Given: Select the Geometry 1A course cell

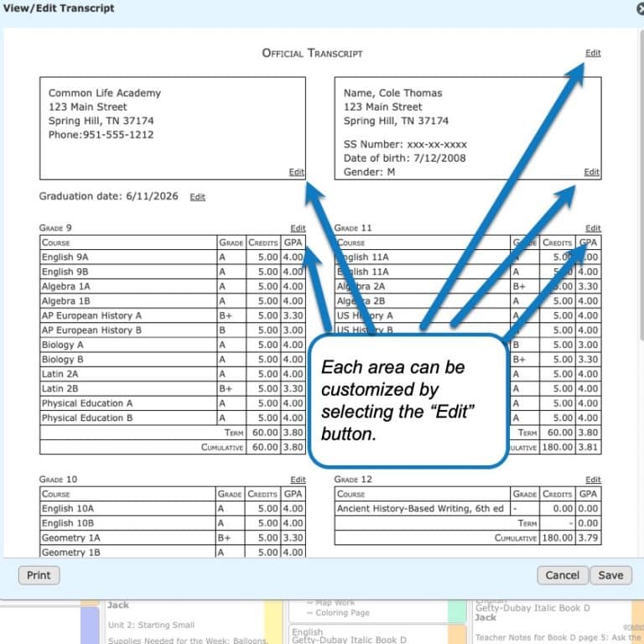Looking at the screenshot, I should 127,538.
